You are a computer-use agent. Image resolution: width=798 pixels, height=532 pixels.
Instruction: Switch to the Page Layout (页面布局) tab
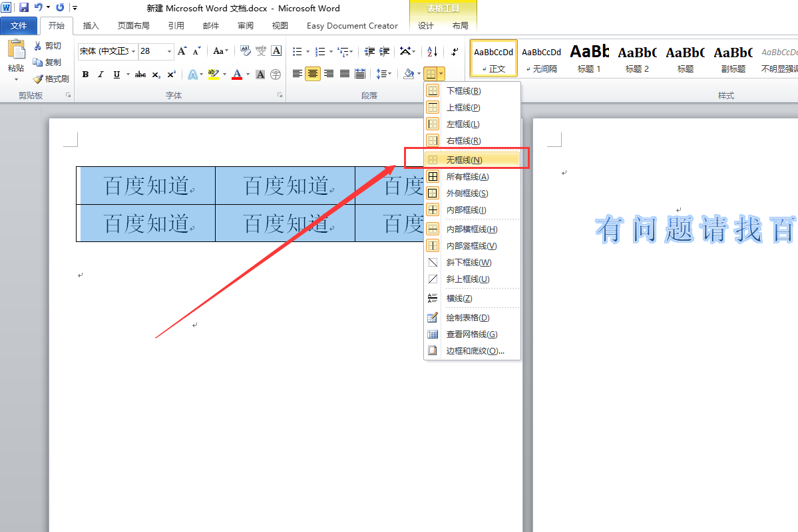point(133,25)
